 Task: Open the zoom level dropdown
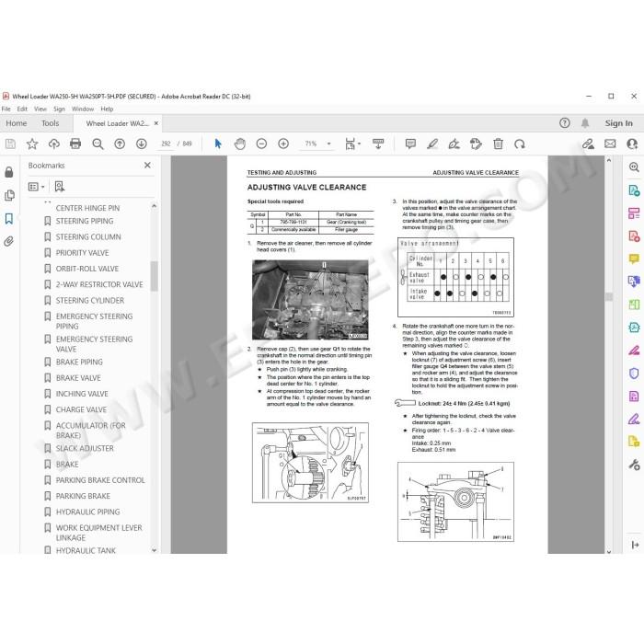[329, 144]
